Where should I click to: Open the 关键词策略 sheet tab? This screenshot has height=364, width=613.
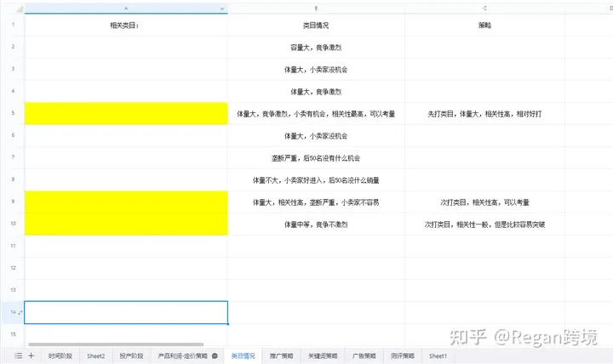(x=323, y=356)
